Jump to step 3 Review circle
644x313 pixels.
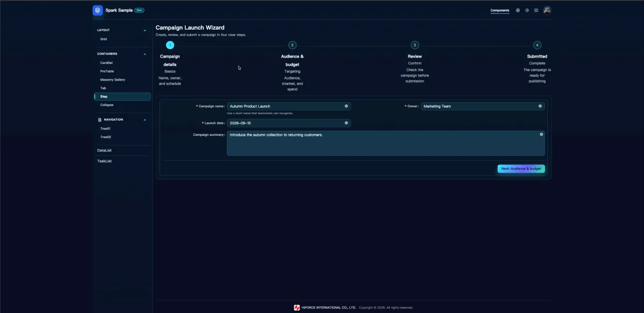415,45
